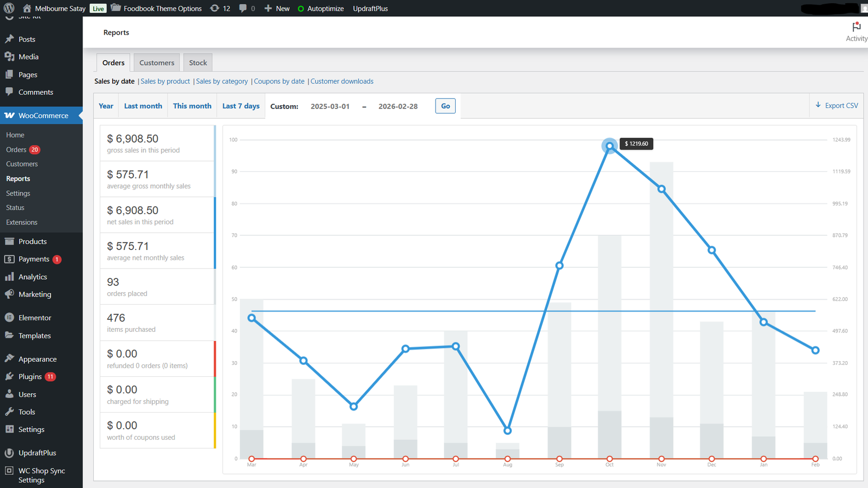This screenshot has height=488, width=868.
Task: Open WooCommerce Extensions submenu item
Action: point(22,222)
